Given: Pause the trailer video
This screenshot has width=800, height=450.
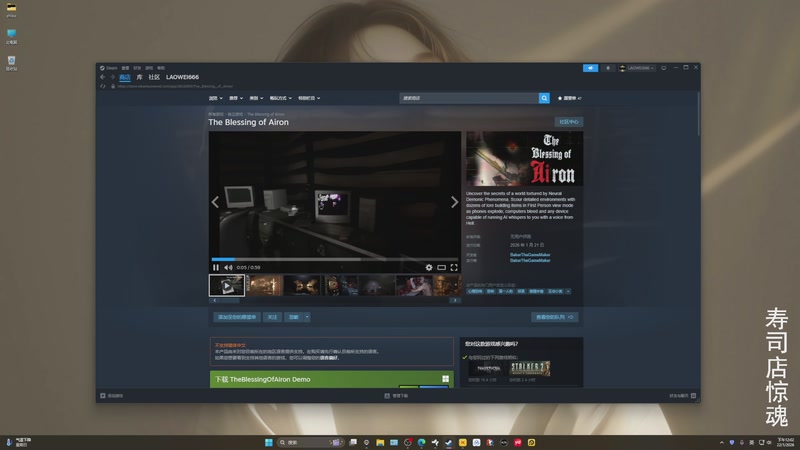Looking at the screenshot, I should (216, 267).
